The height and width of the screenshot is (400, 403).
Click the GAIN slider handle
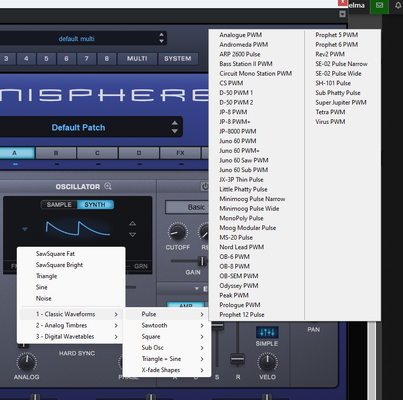[202, 261]
